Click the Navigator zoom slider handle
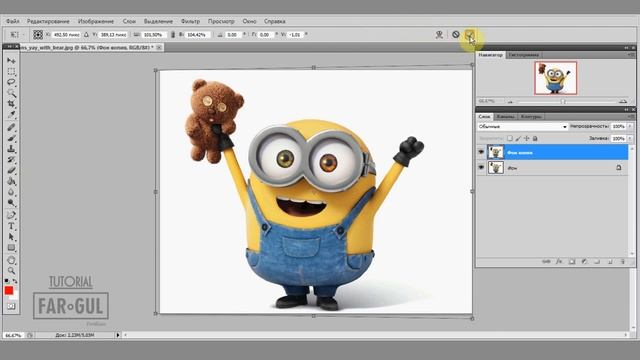 (563, 101)
